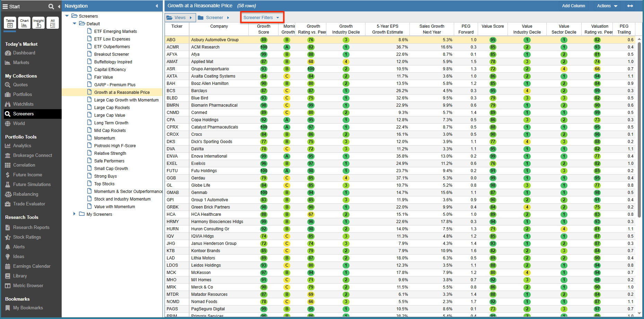
Task: Click the search magnifier icon
Action: 51,7
